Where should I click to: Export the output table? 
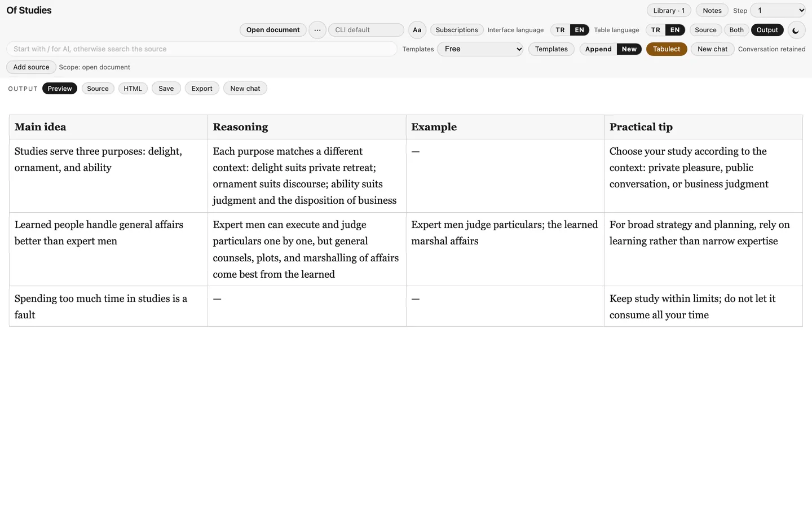202,89
